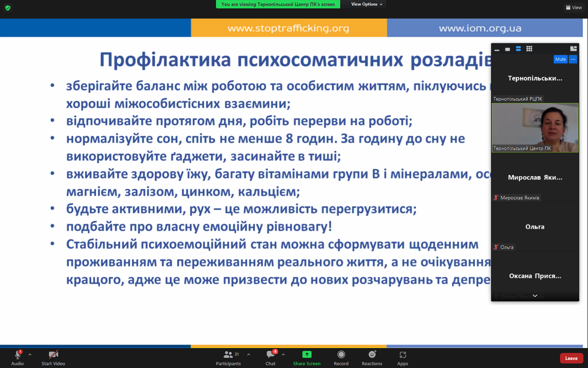Click Тернопільський РЦПК name label
Viewport: 588px width, 368px height.
518,99
